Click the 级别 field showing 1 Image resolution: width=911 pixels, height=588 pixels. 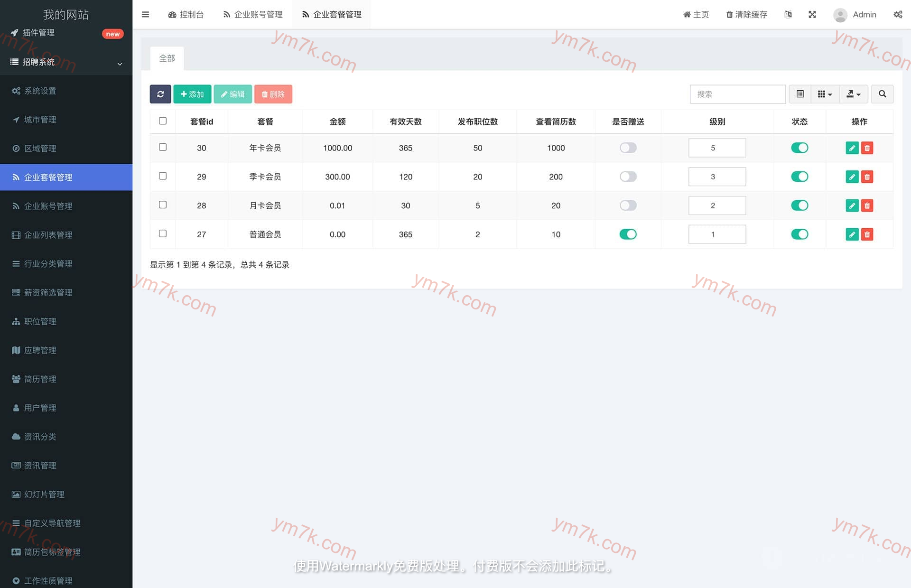click(717, 234)
